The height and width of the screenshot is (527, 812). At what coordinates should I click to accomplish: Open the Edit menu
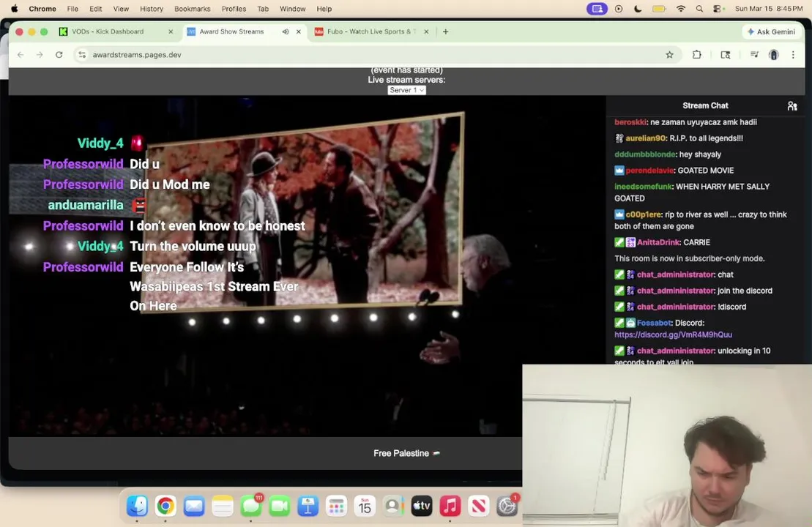point(95,9)
